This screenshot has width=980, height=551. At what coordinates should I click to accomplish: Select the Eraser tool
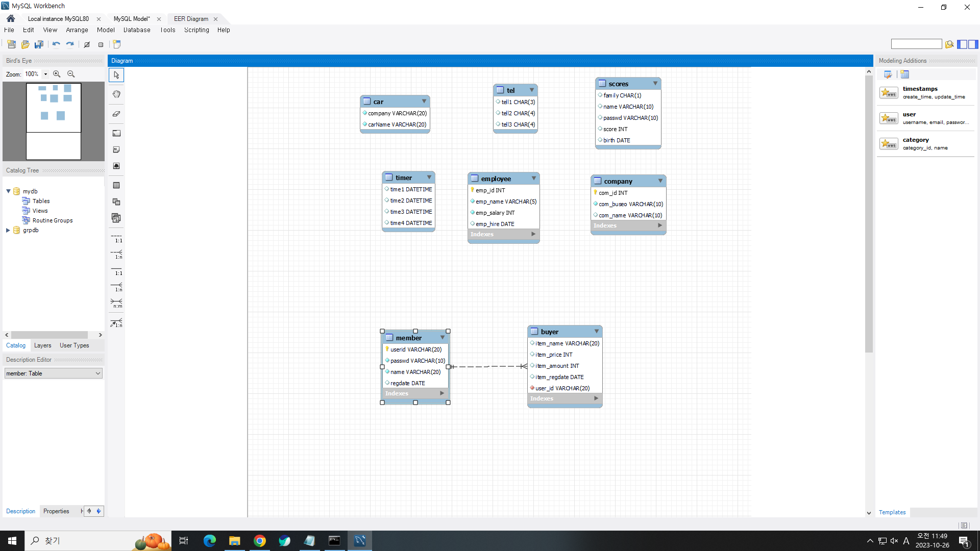(x=116, y=114)
